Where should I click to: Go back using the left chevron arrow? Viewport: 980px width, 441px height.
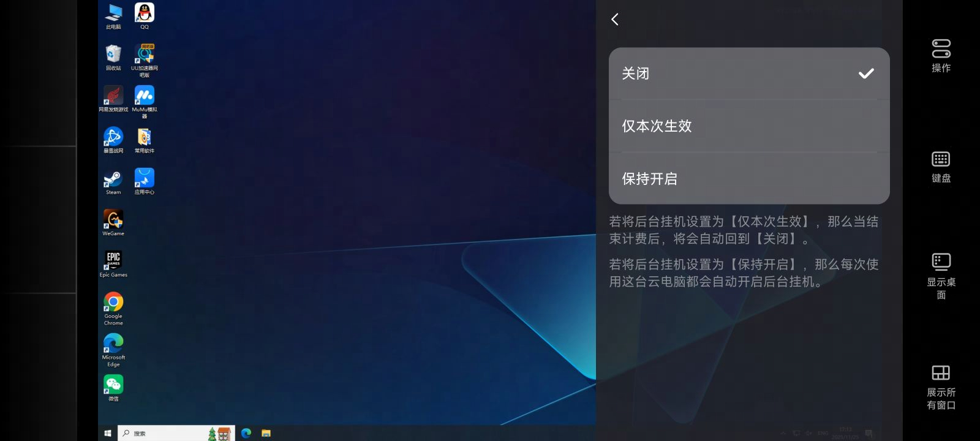tap(615, 20)
